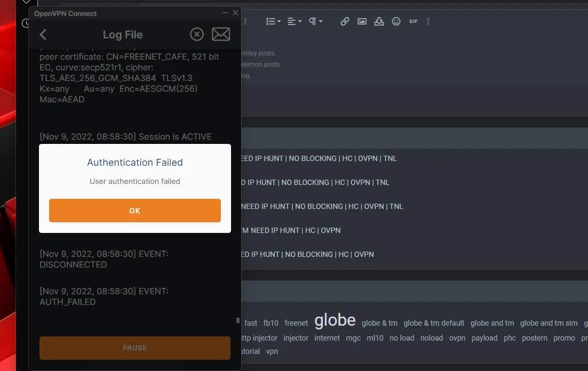Screen dimensions: 588x371
Task: Select the 'mgc' tag
Action: click(x=353, y=338)
